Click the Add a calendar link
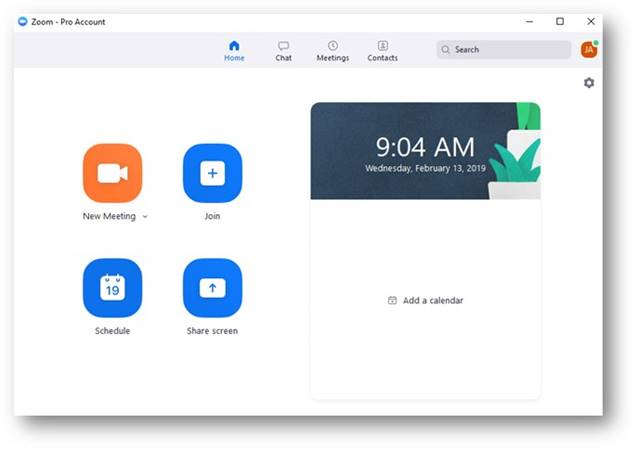 pyautogui.click(x=426, y=300)
